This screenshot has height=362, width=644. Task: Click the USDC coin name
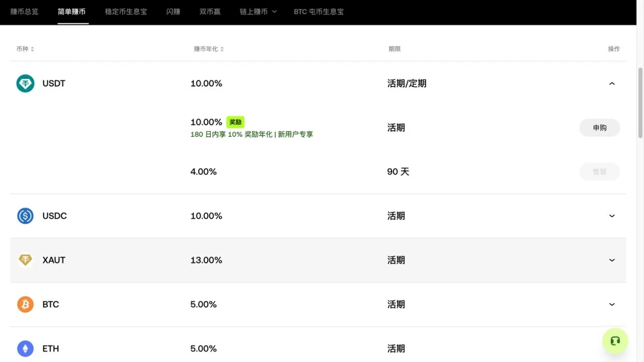[54, 216]
